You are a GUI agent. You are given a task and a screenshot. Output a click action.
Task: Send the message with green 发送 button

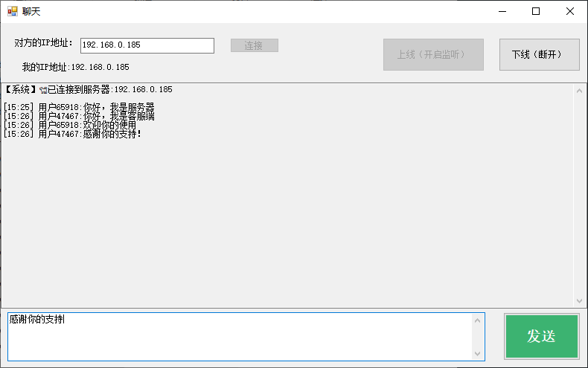tap(542, 336)
